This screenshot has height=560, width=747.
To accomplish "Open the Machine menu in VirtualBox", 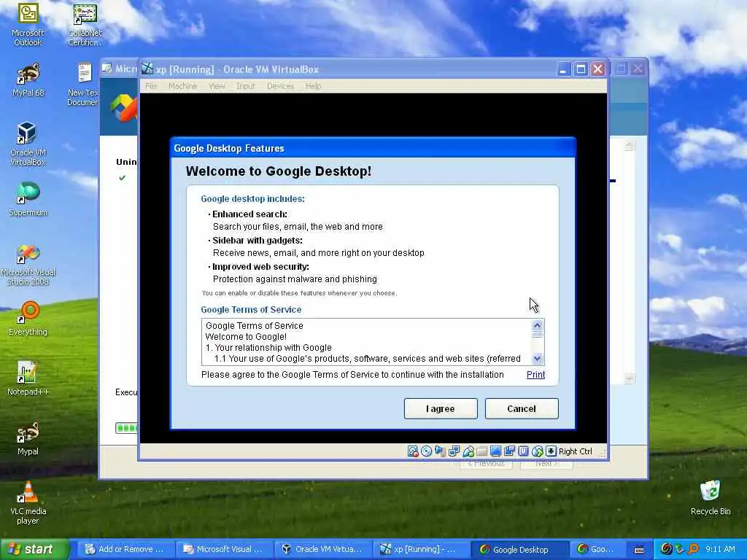I will (182, 86).
